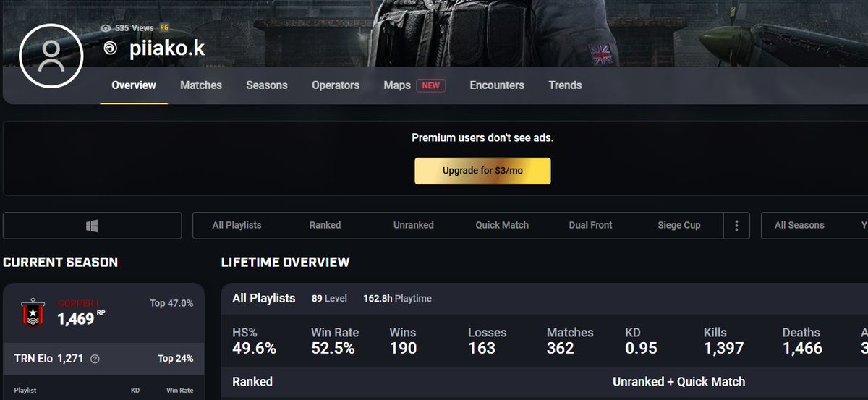Click the 89 Level label
The height and width of the screenshot is (400, 868).
coord(329,299)
